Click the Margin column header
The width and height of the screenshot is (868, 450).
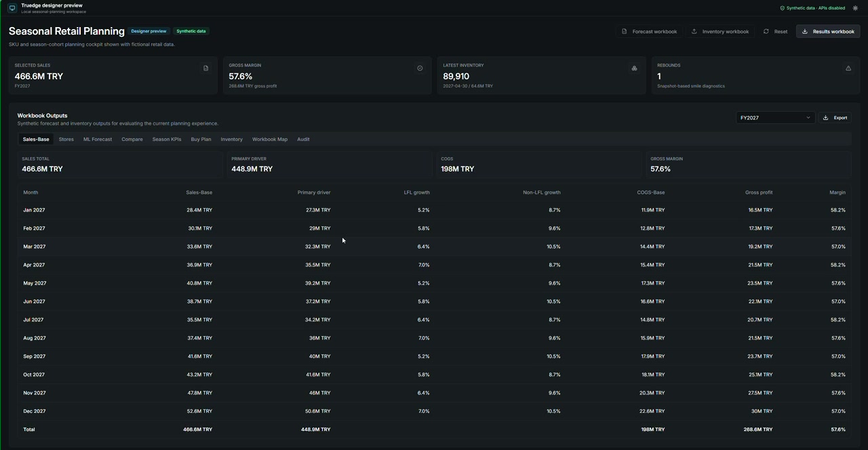837,192
